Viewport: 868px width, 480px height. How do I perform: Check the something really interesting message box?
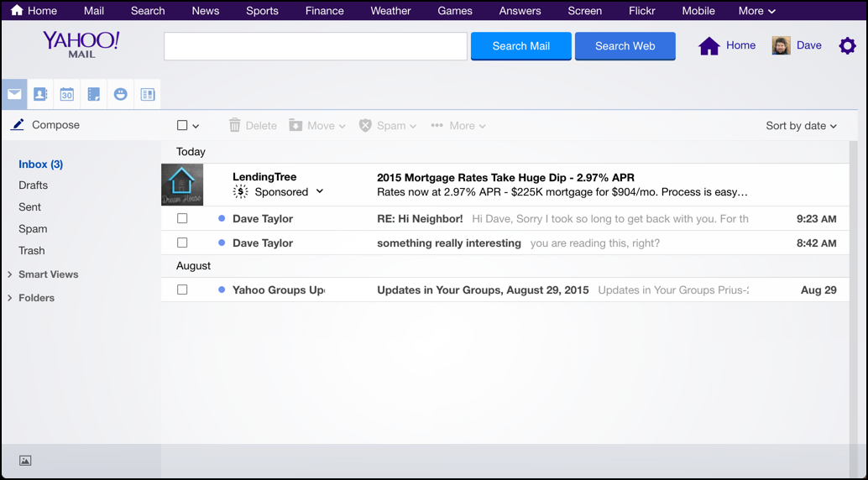point(182,243)
